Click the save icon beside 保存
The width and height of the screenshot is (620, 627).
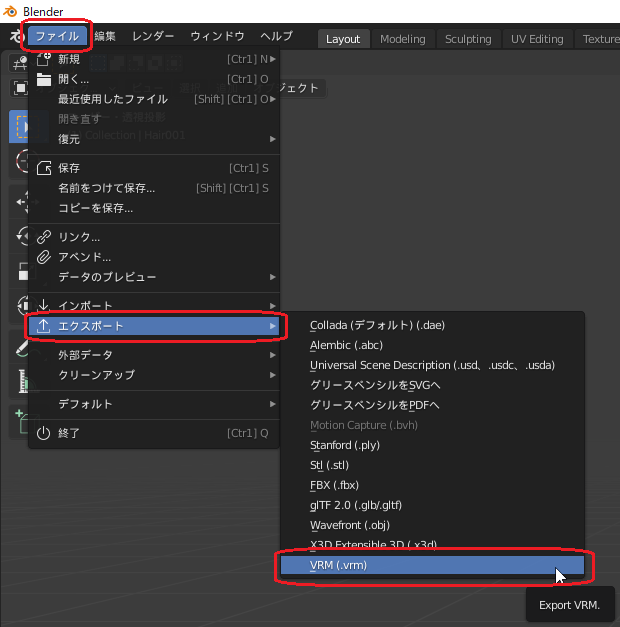[x=44, y=168]
